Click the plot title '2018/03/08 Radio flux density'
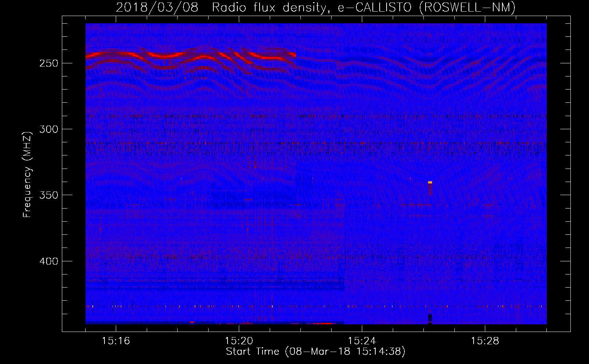589x364 pixels. 316,7
